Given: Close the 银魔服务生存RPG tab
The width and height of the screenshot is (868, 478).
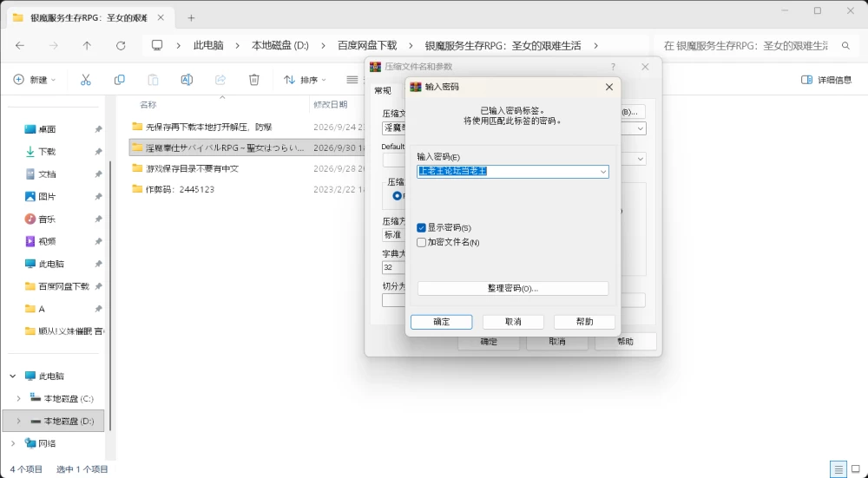Looking at the screenshot, I should tap(161, 17).
